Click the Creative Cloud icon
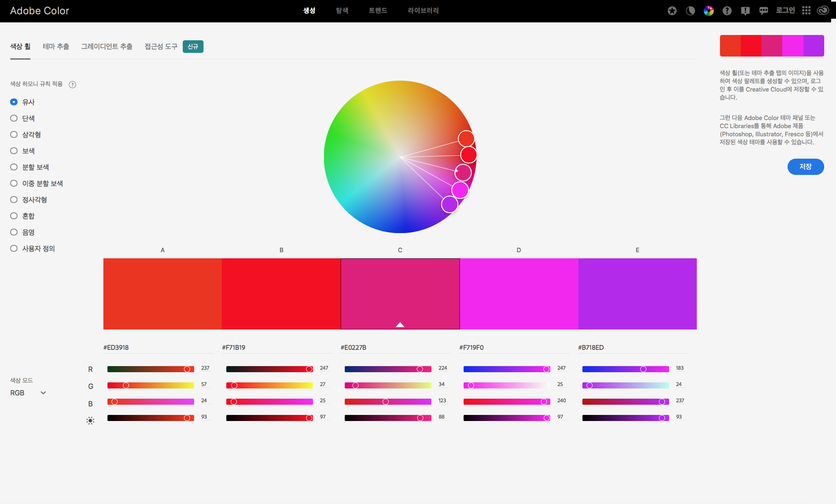This screenshot has width=836, height=504. click(x=823, y=11)
